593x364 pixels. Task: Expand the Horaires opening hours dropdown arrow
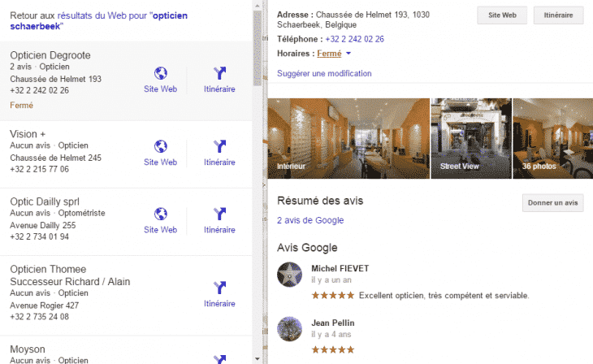pos(348,54)
